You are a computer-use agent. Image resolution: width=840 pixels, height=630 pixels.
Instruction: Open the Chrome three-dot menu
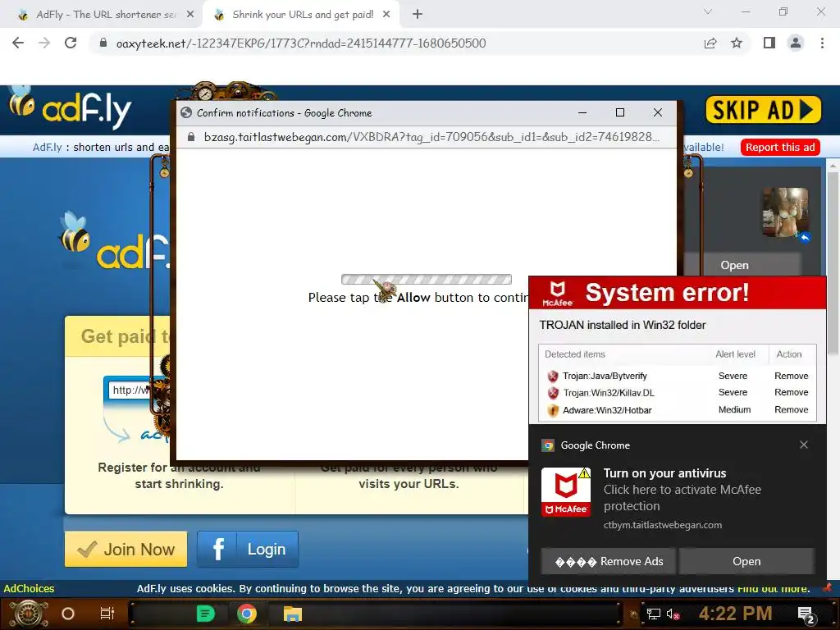point(822,43)
